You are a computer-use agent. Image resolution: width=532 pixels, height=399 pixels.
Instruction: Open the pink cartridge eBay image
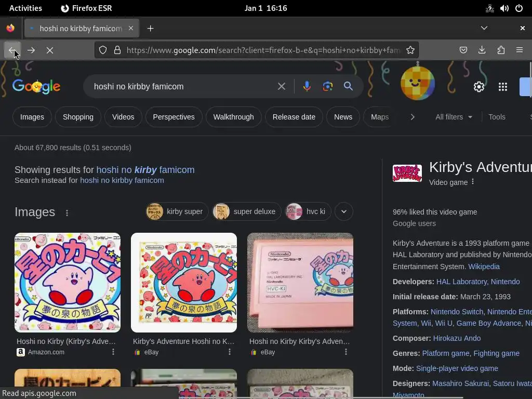coord(300,282)
